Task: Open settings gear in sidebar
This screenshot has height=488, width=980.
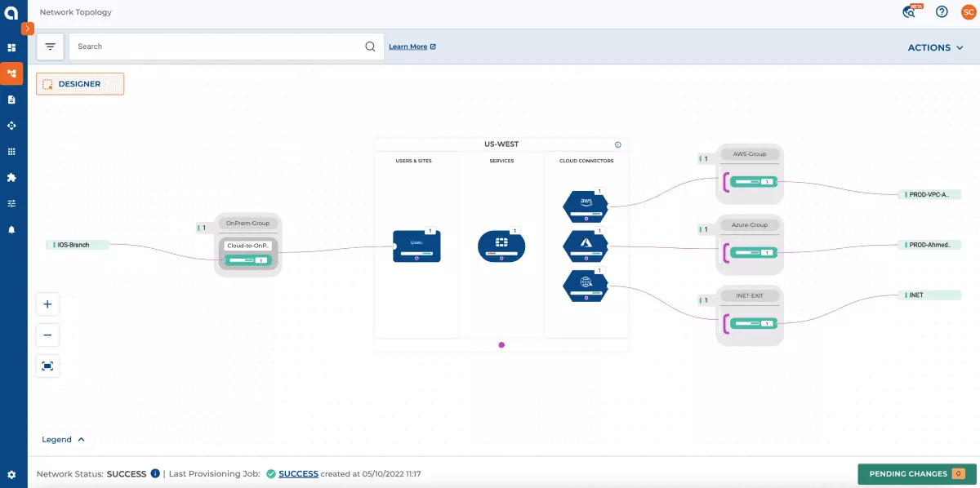Action: click(x=11, y=474)
